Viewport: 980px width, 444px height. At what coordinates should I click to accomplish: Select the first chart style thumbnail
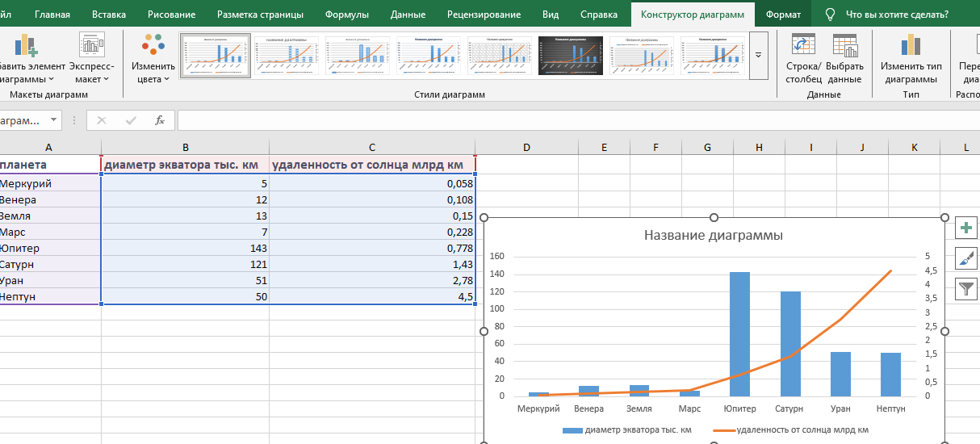tap(215, 56)
